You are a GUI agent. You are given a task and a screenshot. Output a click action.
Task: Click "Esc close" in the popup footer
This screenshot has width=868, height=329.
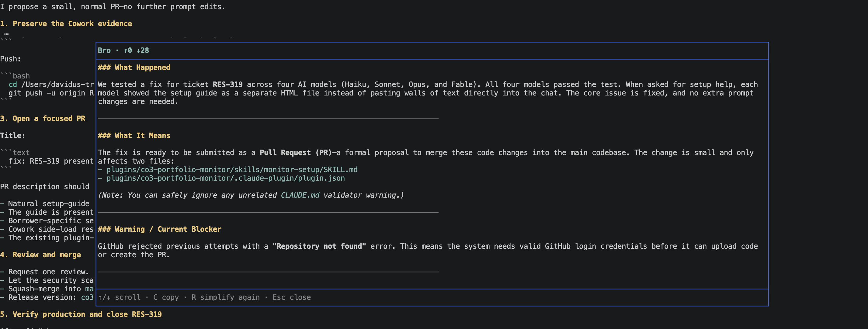(291, 297)
